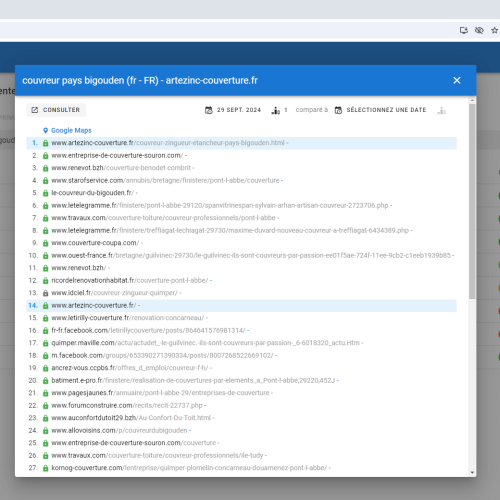
Task: Open the ouest-france.fr guilvinec article link
Action: pyautogui.click(x=251, y=255)
